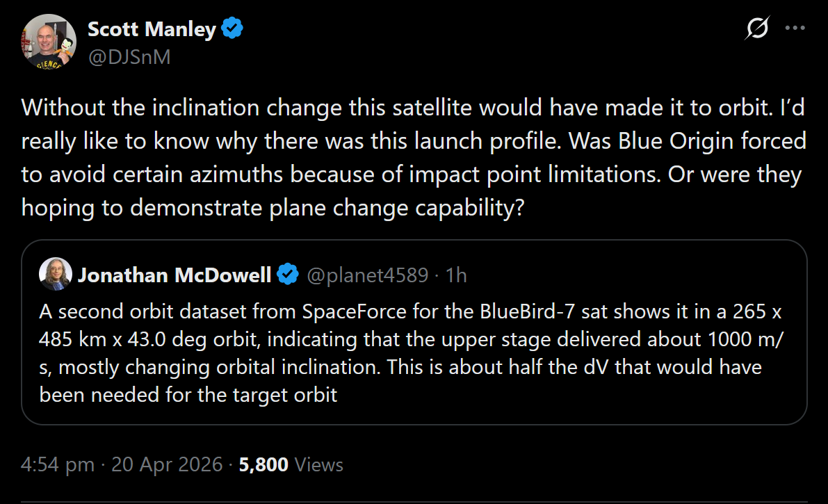Image resolution: width=828 pixels, height=504 pixels.
Task: Click the "20 Apr 2026" post date
Action: (167, 464)
